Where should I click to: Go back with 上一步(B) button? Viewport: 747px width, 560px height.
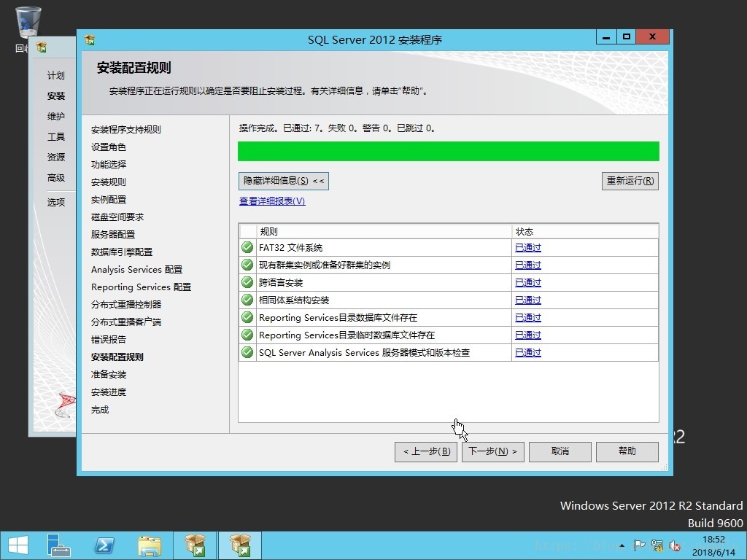pyautogui.click(x=426, y=451)
